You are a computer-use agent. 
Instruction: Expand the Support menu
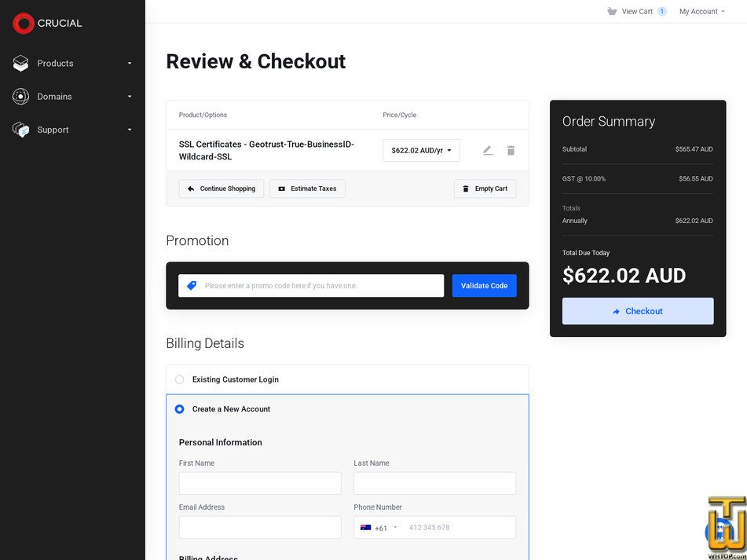click(x=72, y=130)
